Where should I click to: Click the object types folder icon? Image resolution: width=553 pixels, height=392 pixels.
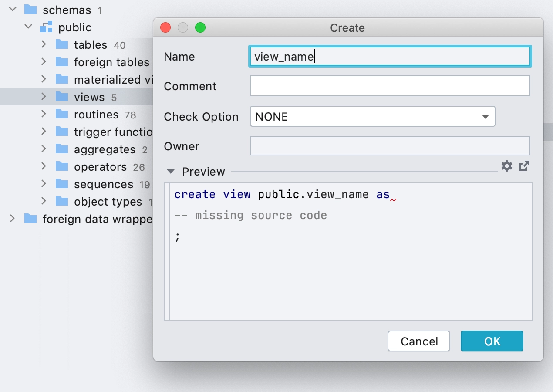[x=62, y=201]
